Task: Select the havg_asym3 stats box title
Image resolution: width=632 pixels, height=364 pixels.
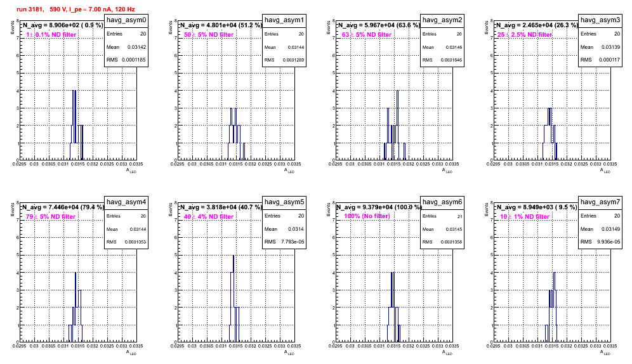Action: [600, 20]
